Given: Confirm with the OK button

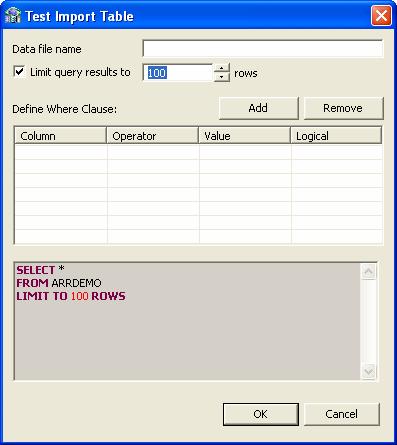Looking at the screenshot, I should click(261, 414).
